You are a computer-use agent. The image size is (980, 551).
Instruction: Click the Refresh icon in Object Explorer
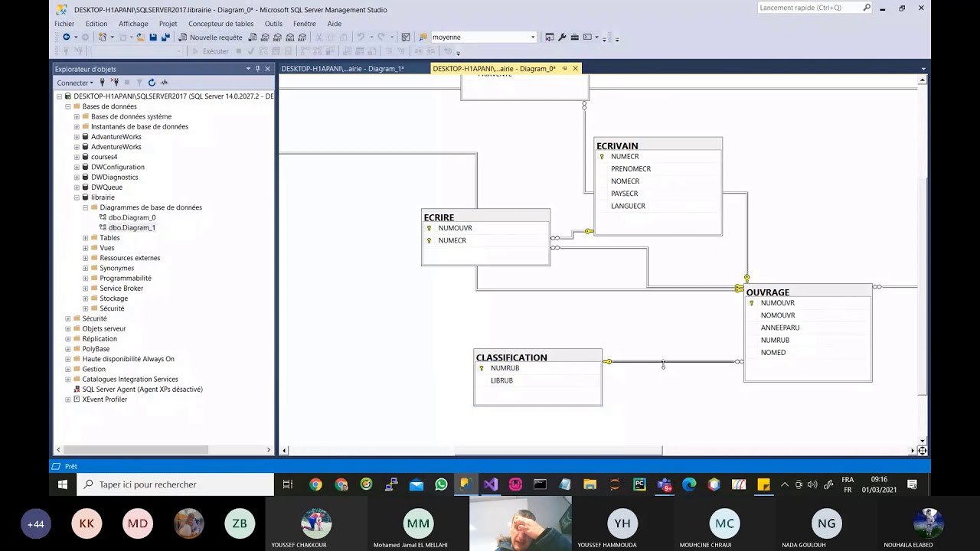(x=152, y=83)
